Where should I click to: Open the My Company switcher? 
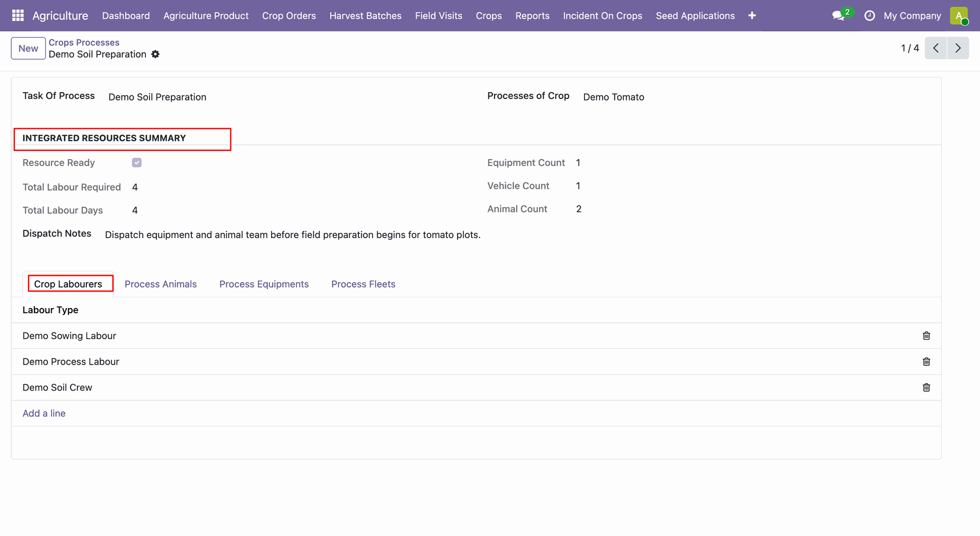point(912,16)
